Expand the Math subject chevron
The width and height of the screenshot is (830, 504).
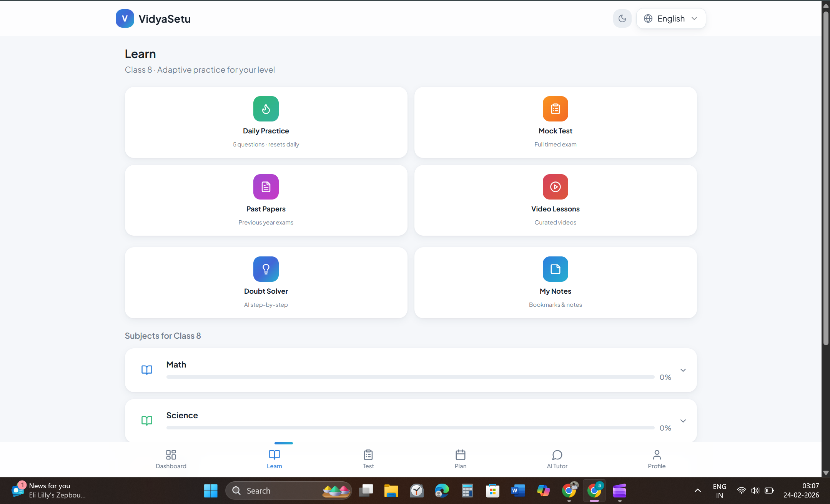[683, 370]
